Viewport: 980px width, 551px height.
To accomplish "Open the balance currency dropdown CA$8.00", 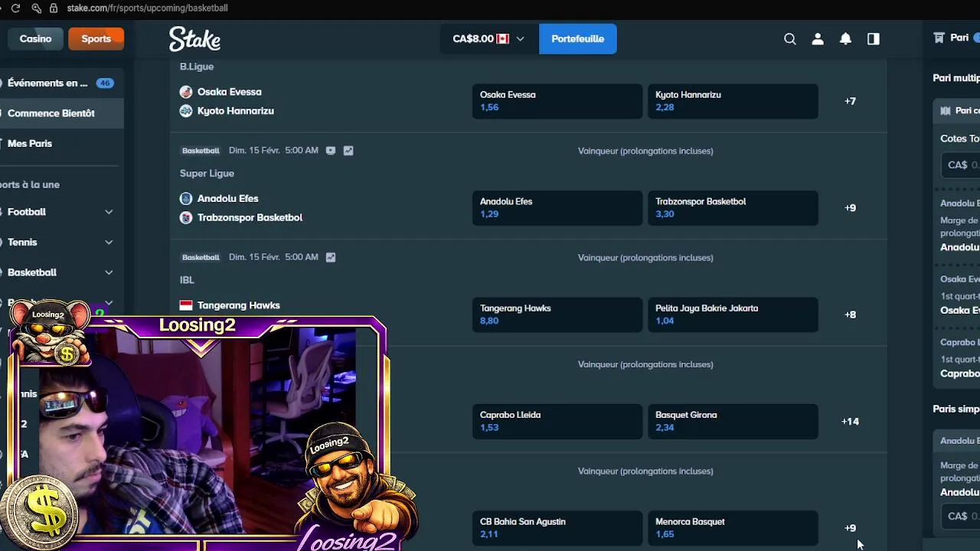I will click(x=488, y=39).
